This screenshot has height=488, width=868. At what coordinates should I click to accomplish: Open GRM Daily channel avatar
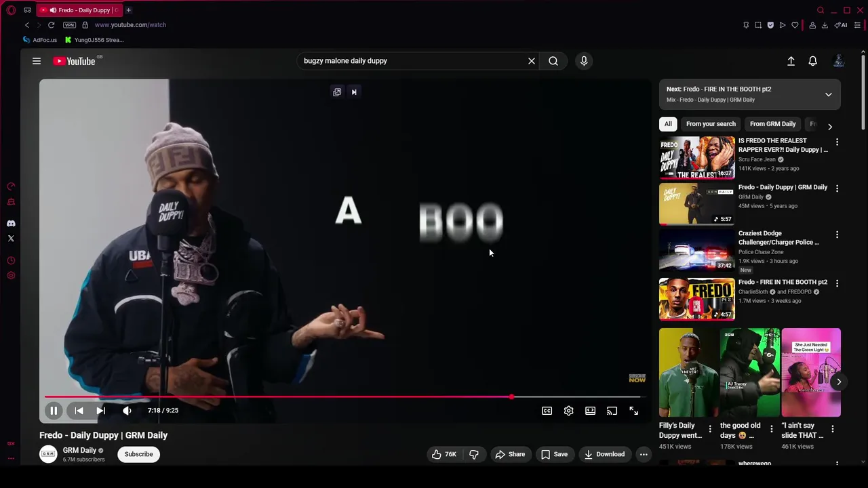[x=48, y=454]
